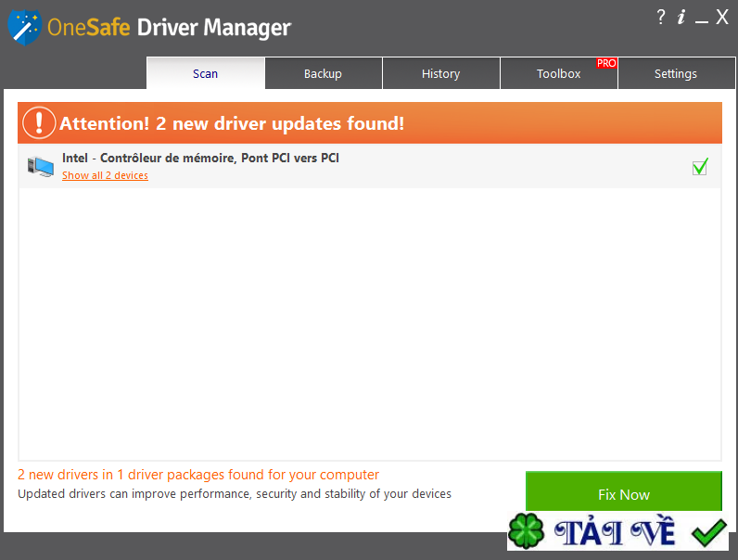Viewport: 738px width, 560px height.
Task: Open the Toolbox PRO tab
Action: 559,73
